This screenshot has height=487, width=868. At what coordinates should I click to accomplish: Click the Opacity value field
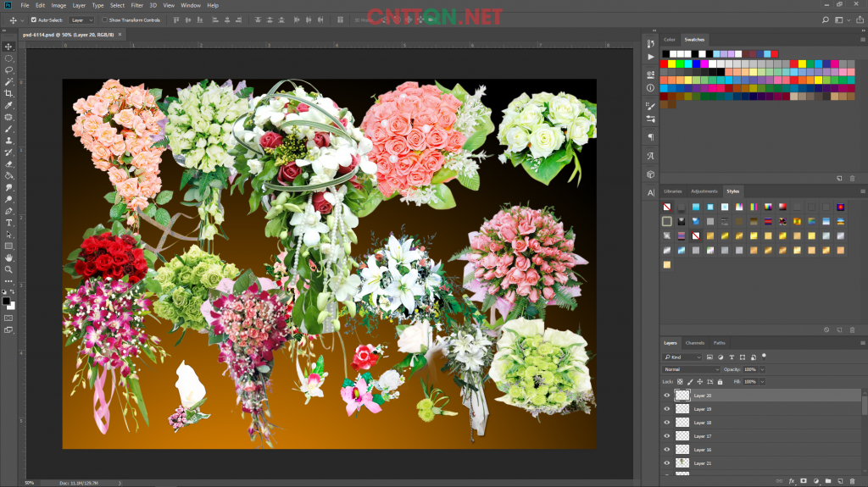tap(750, 369)
